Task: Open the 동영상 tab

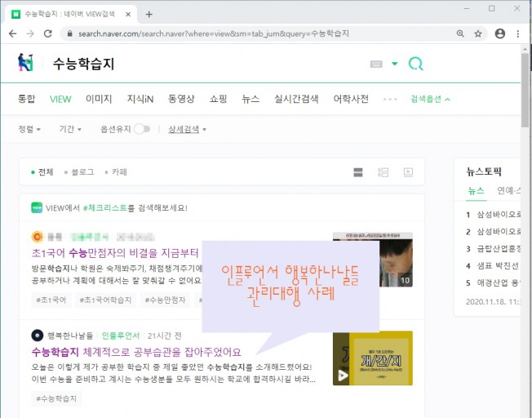Action: [181, 99]
